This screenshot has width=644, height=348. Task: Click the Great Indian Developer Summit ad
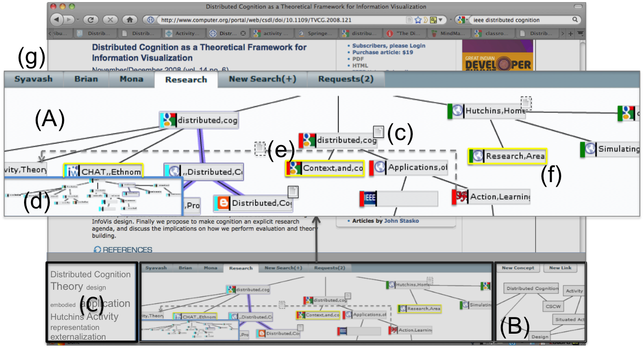click(497, 55)
